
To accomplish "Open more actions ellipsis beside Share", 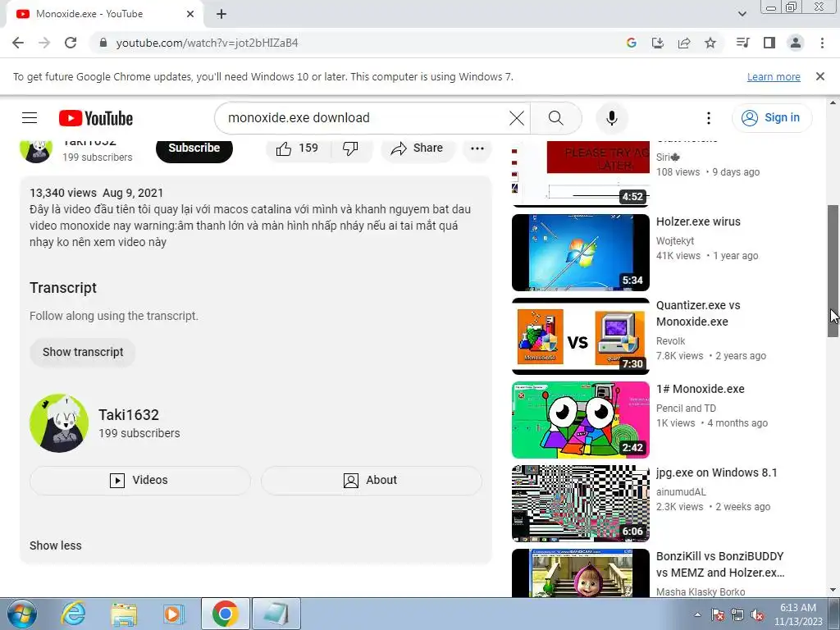I will 477,148.
